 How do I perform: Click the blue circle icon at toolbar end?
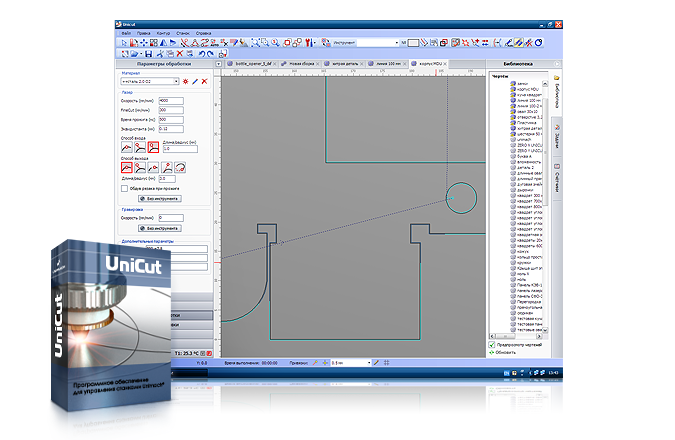[539, 43]
